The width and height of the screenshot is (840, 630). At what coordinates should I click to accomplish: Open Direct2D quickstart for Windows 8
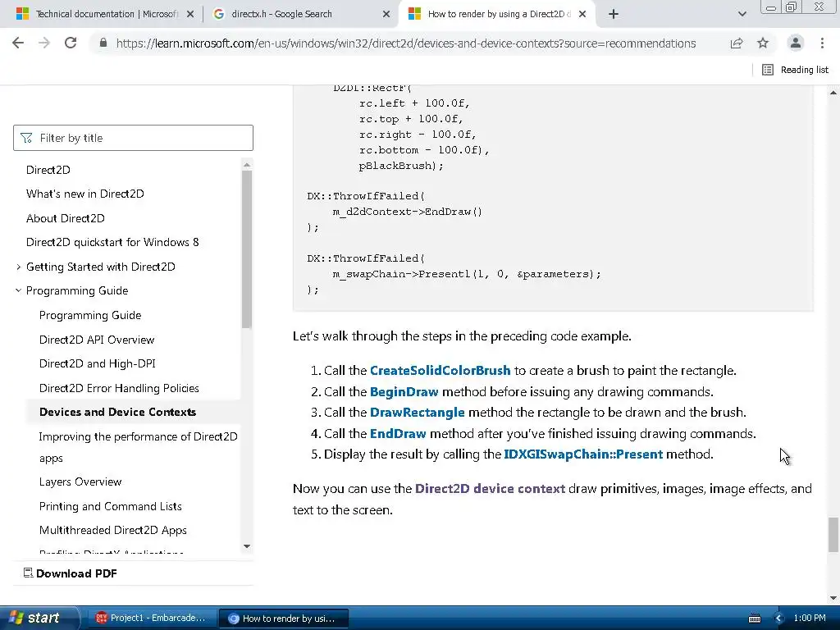click(112, 242)
